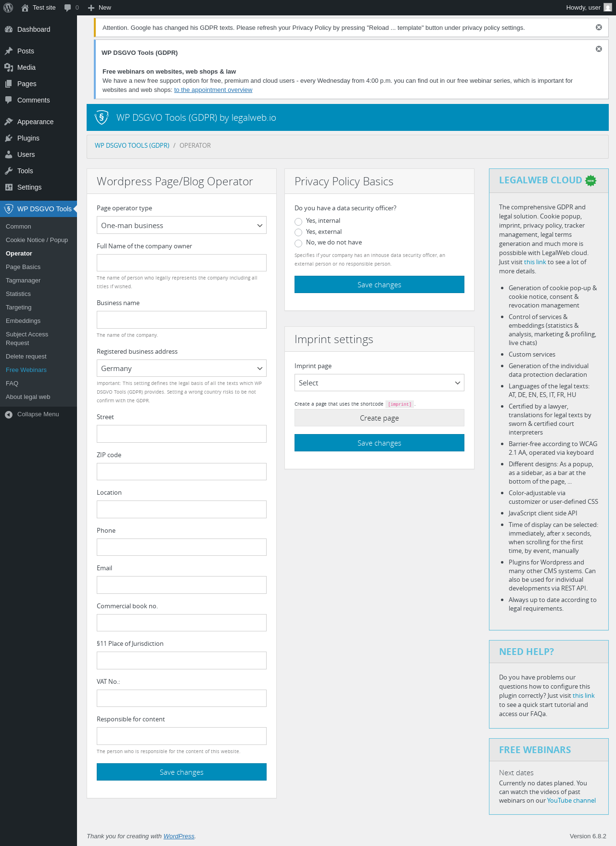Open the comments bubble icon in admin bar

(x=67, y=8)
